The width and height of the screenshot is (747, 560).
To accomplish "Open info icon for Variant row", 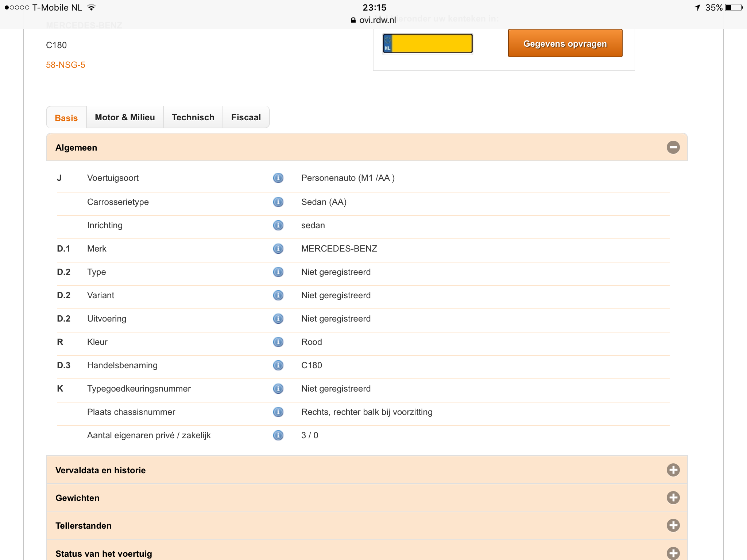I will (278, 295).
